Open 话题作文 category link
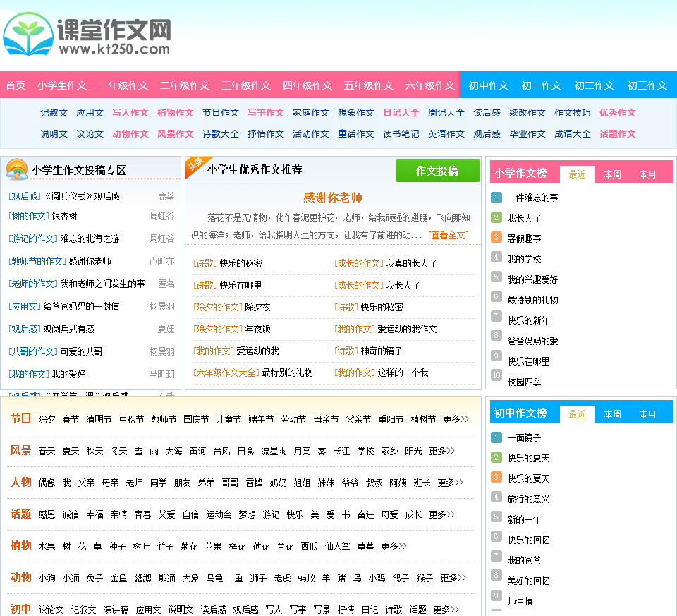 point(618,134)
